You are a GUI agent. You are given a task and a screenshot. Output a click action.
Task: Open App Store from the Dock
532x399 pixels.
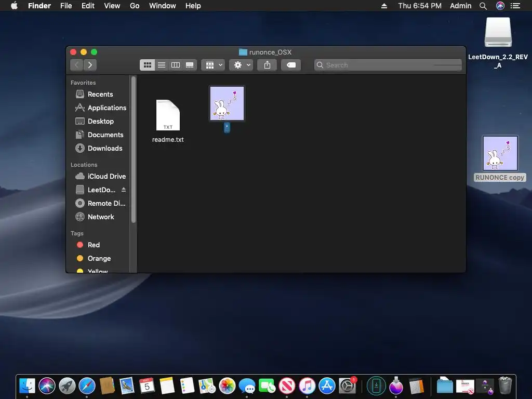coord(327,386)
